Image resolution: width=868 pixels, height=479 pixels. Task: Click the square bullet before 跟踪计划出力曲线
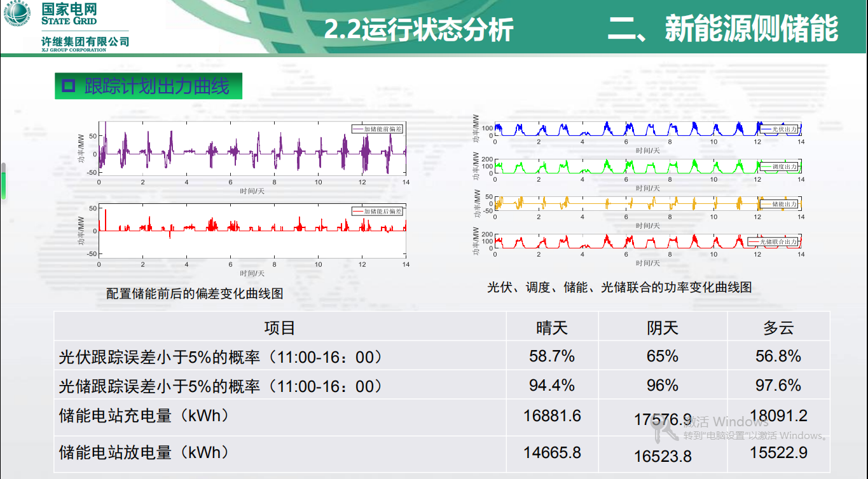[x=68, y=86]
